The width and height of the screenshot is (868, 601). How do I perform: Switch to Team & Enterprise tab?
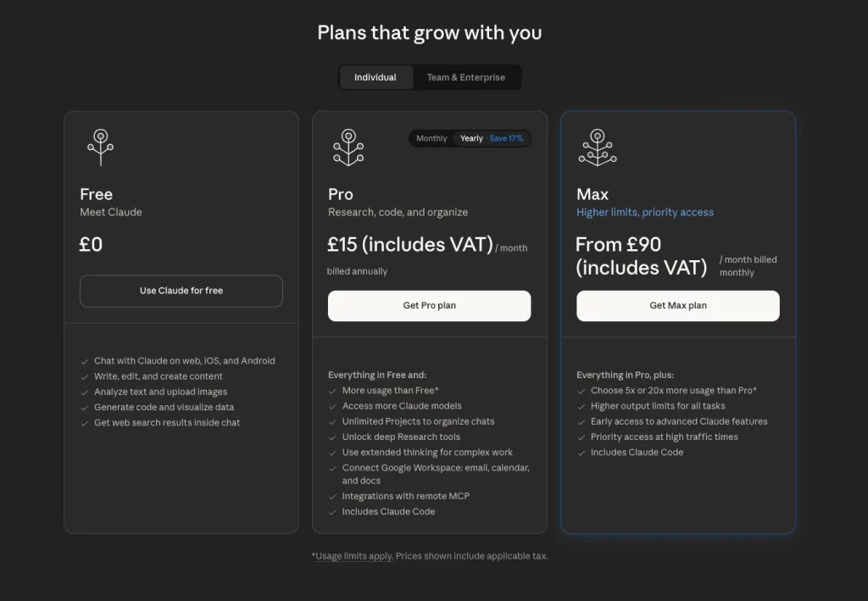[465, 77]
